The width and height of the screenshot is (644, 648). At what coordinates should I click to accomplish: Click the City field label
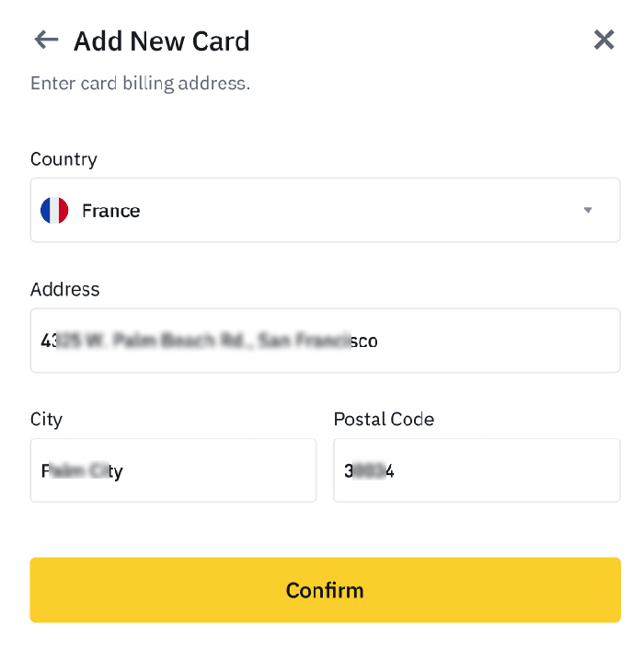(x=46, y=420)
